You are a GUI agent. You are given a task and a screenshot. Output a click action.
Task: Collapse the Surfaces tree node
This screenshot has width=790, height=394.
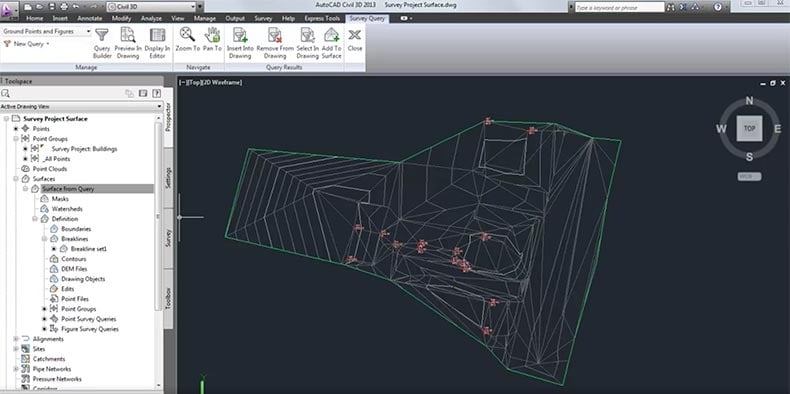pyautogui.click(x=16, y=179)
